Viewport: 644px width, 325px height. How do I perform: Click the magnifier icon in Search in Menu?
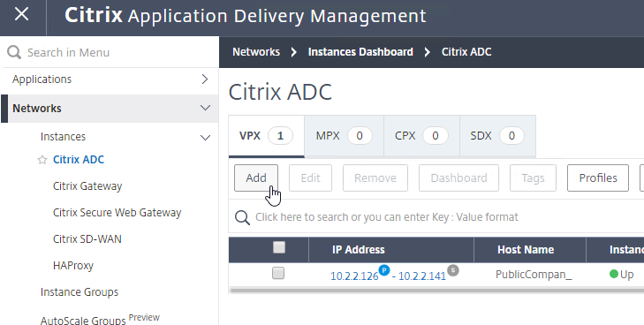(x=14, y=52)
